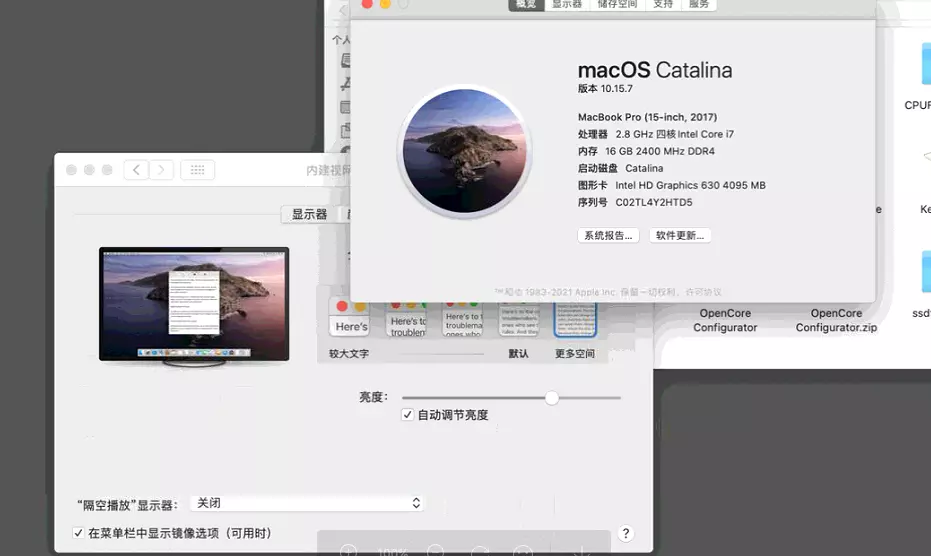The height and width of the screenshot is (556, 931).
Task: Switch to 显示器 tab in About This Mac
Action: (566, 5)
